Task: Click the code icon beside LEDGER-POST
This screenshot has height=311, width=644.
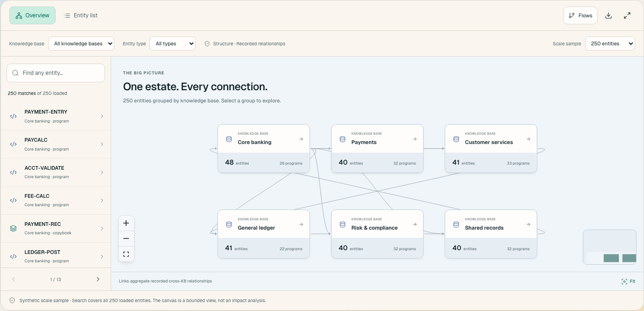Action: pos(13,256)
